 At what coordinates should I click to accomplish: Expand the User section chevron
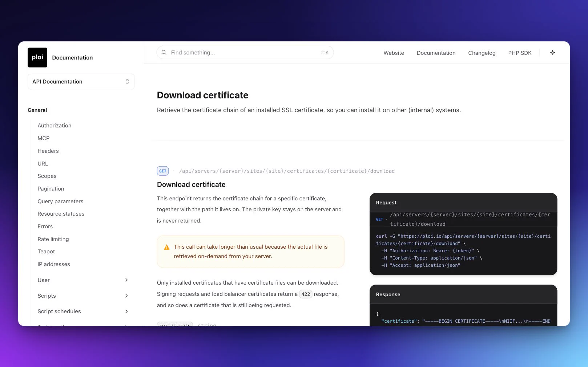[126, 280]
